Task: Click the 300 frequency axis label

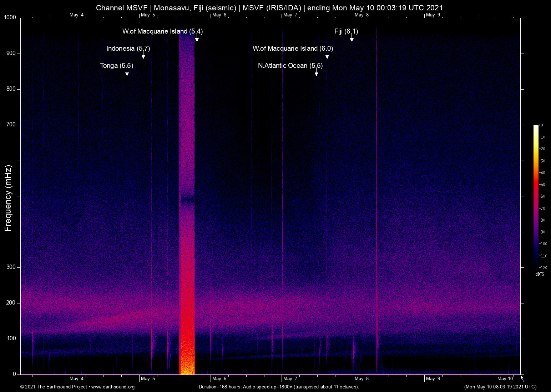Action: 11,267
